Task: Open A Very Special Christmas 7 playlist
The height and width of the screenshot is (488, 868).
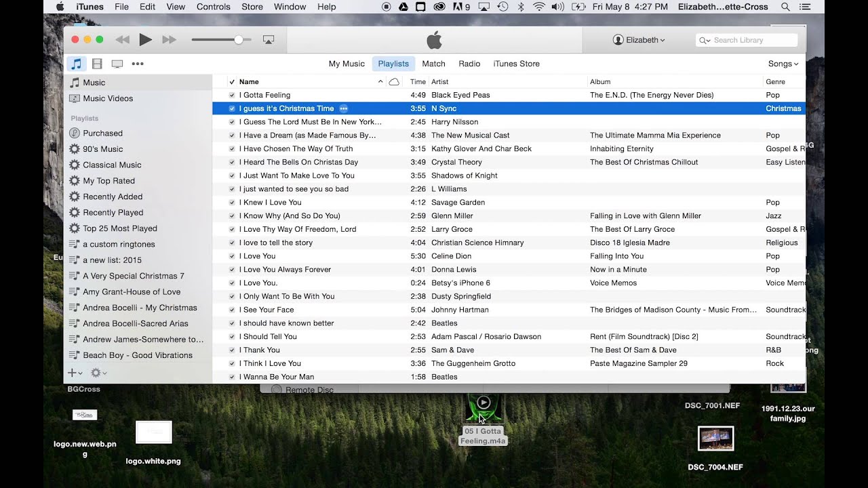Action: point(134,276)
